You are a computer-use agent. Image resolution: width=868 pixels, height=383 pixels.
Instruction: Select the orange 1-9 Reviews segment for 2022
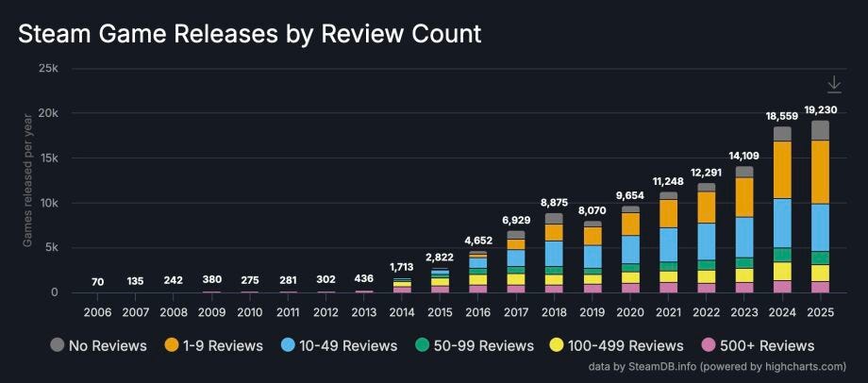coord(707,208)
